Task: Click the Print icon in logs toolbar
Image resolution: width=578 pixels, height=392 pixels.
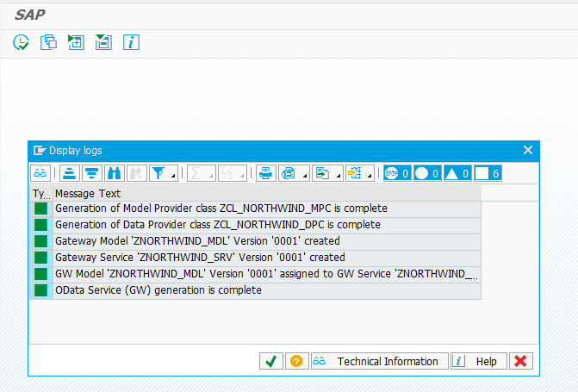Action: coord(266,173)
